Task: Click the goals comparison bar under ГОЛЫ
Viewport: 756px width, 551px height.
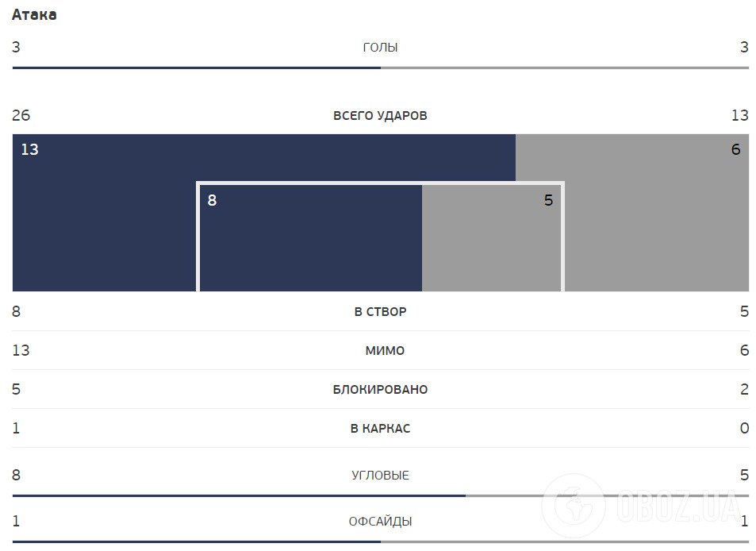Action: (x=380, y=67)
